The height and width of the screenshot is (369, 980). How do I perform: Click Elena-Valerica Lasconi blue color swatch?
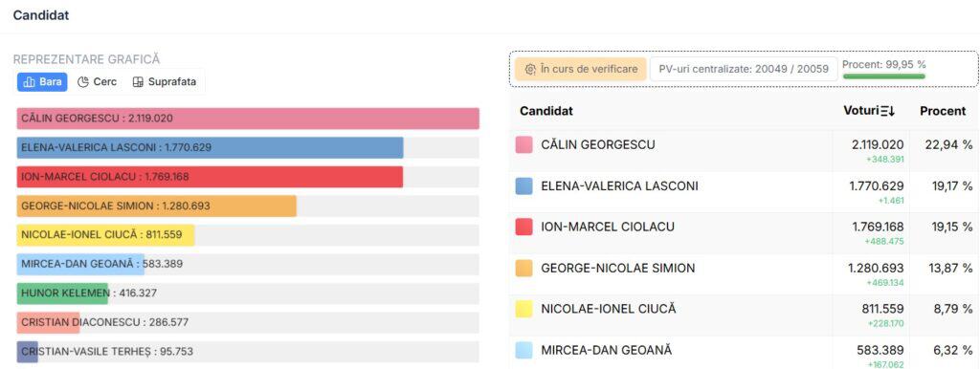tap(523, 186)
